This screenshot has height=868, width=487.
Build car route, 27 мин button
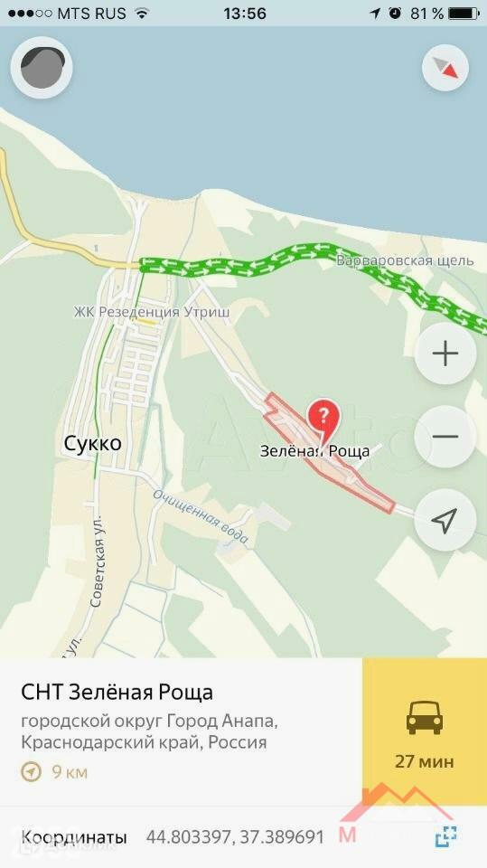(x=425, y=731)
